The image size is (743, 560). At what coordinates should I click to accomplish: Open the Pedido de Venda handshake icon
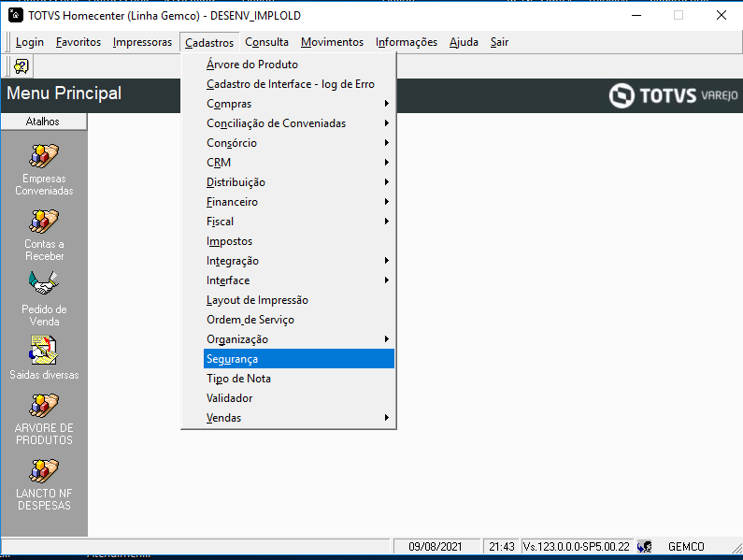click(x=44, y=283)
